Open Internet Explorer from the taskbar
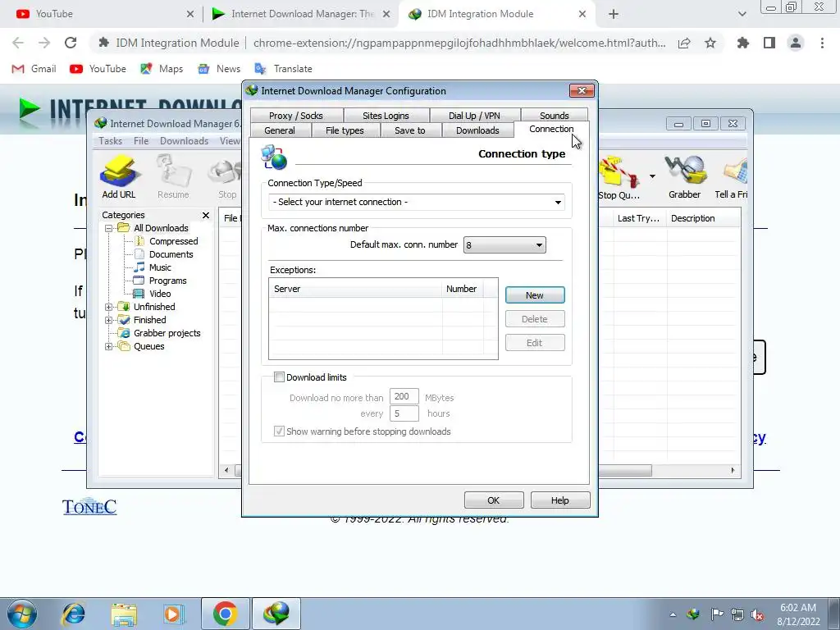 [x=73, y=614]
